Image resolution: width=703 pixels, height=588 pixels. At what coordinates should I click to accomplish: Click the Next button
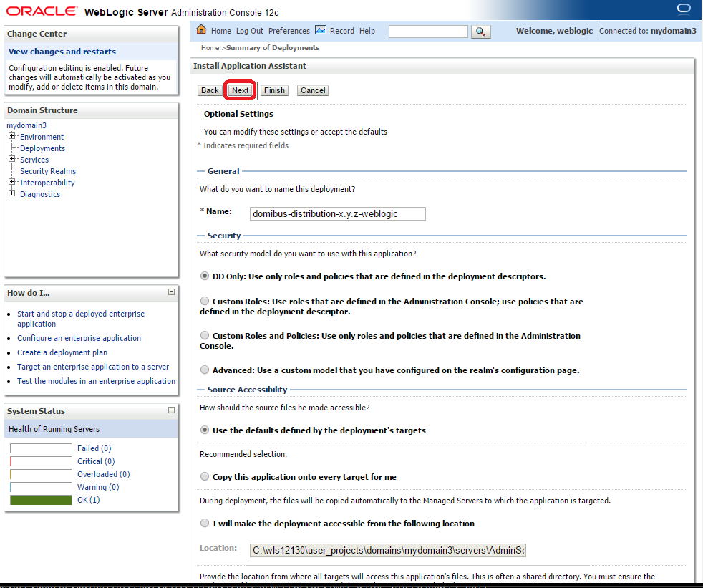(241, 91)
